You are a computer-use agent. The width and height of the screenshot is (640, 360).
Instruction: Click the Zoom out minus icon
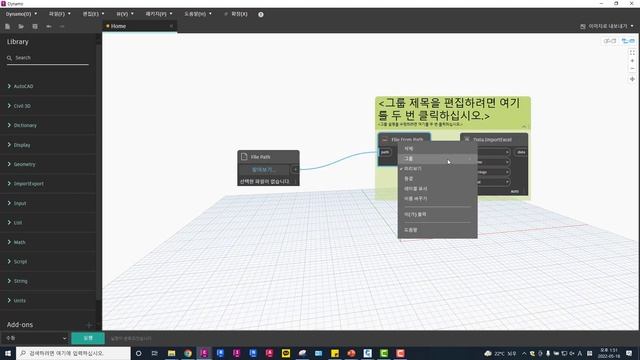(x=632, y=69)
